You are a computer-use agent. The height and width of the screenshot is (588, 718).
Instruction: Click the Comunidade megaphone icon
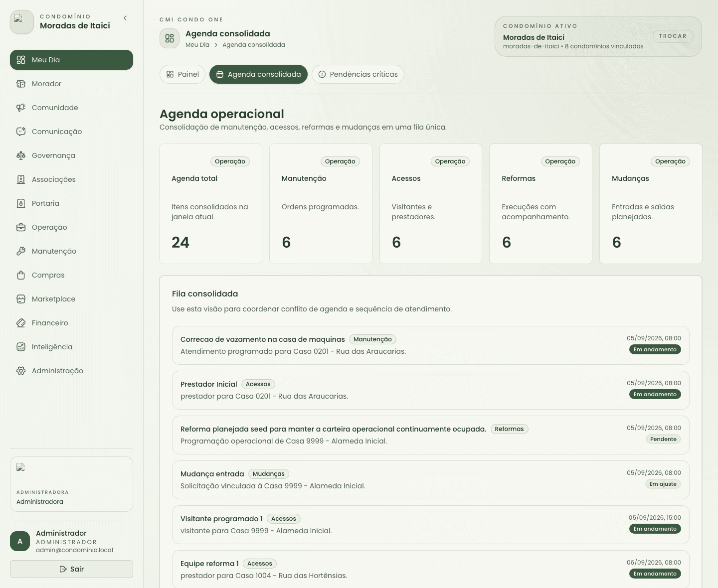coord(21,108)
